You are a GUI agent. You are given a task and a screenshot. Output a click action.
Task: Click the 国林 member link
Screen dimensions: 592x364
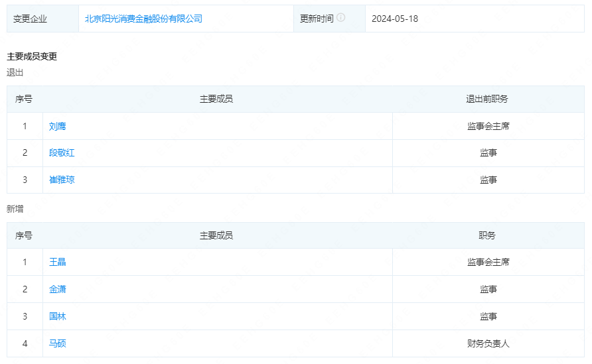(x=58, y=316)
